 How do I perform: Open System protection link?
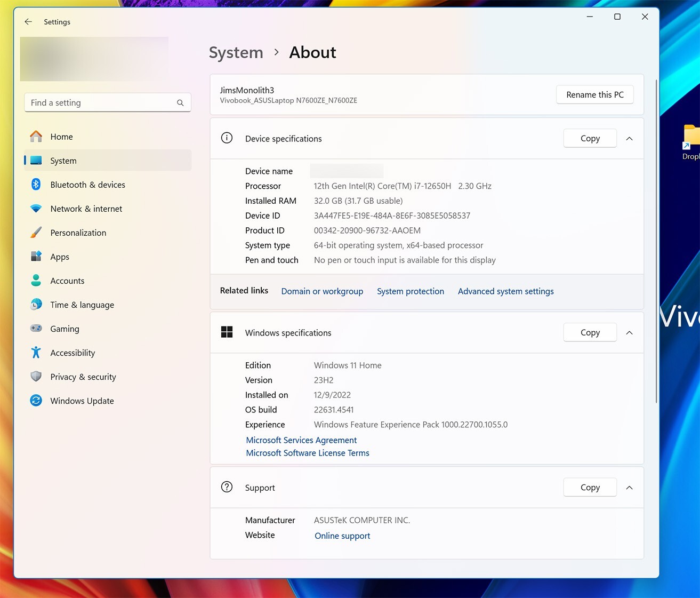(411, 291)
